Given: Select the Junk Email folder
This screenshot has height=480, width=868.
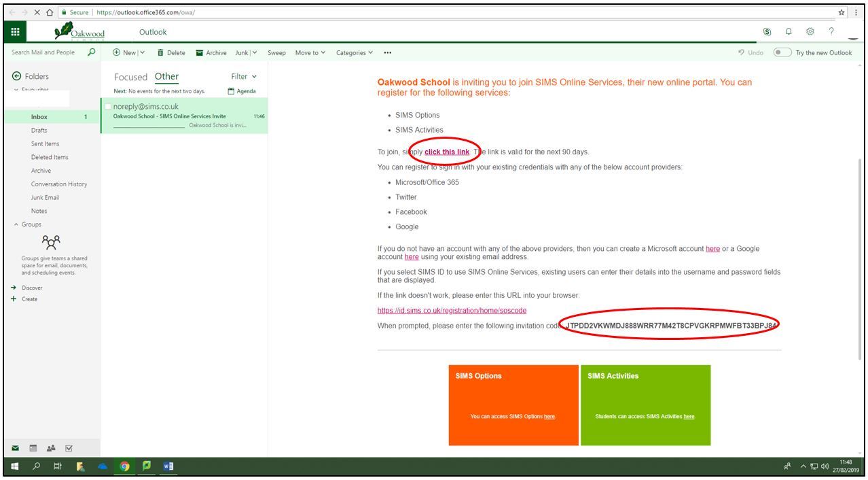Looking at the screenshot, I should coord(45,197).
